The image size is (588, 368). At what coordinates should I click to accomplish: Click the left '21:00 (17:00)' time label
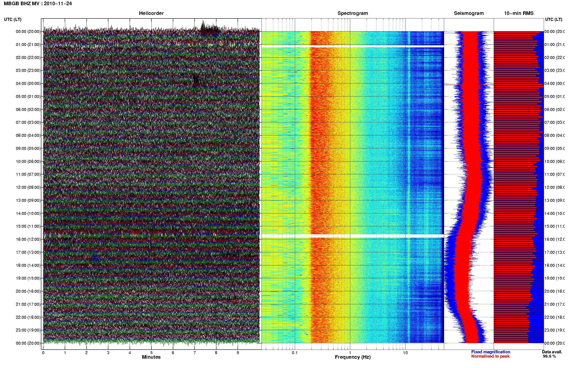[x=28, y=304]
